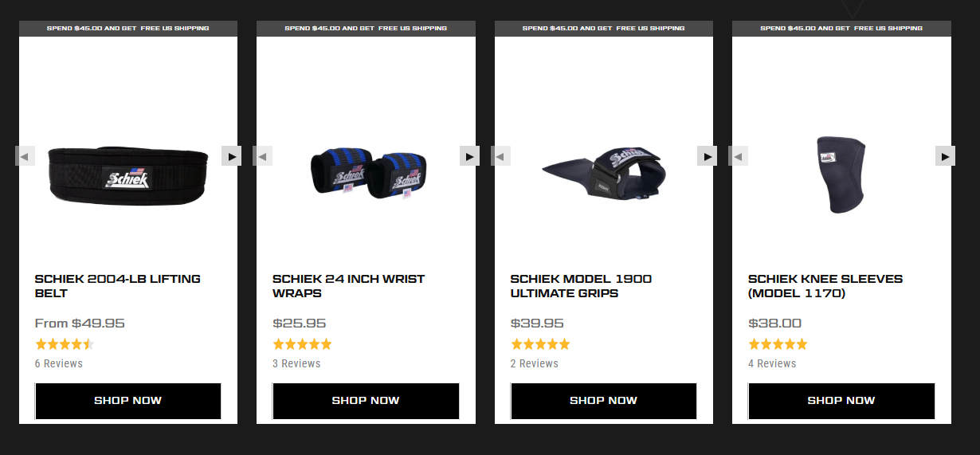Click star rating above 4 Reviews

(x=778, y=344)
